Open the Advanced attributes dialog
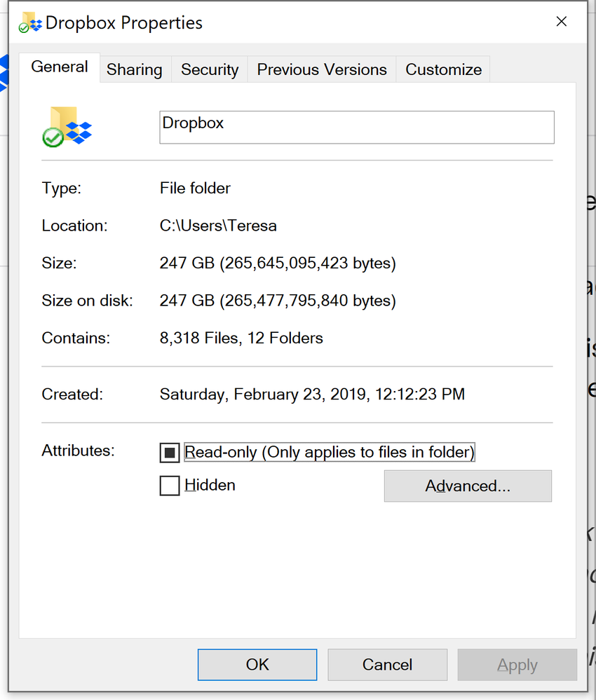596x700 pixels. (x=467, y=486)
